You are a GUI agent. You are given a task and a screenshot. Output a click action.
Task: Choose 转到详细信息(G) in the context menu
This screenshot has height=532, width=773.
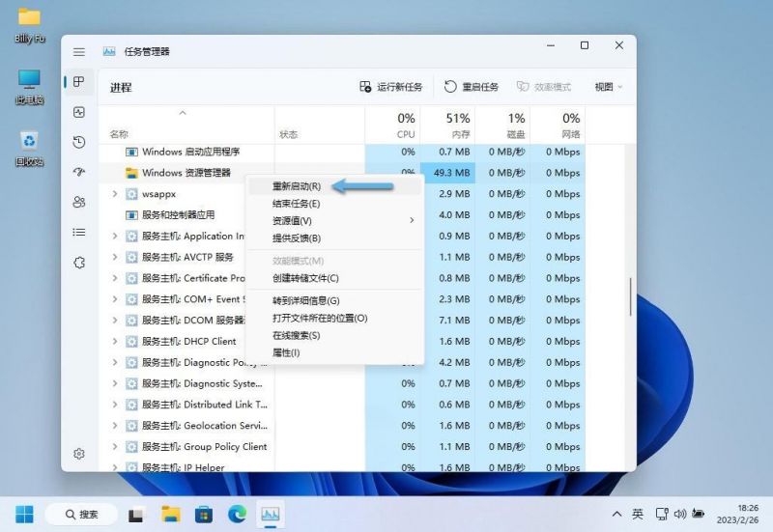pyautogui.click(x=334, y=300)
